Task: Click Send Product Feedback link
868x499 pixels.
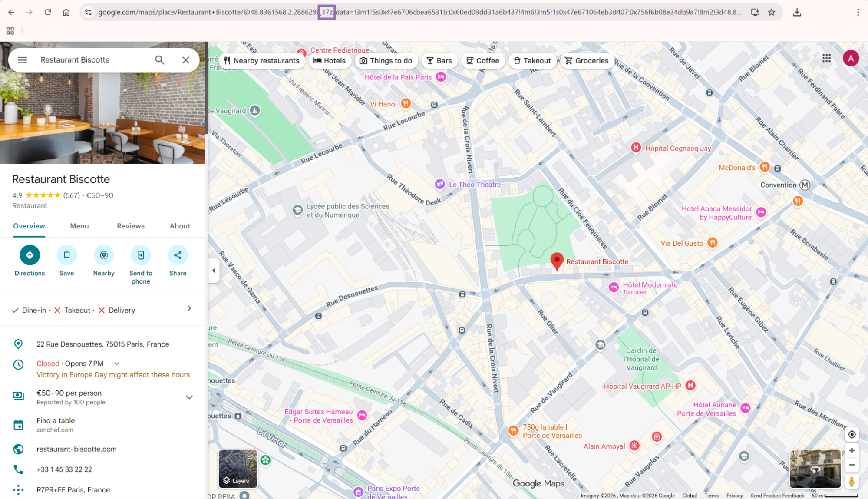Action: pyautogui.click(x=777, y=496)
